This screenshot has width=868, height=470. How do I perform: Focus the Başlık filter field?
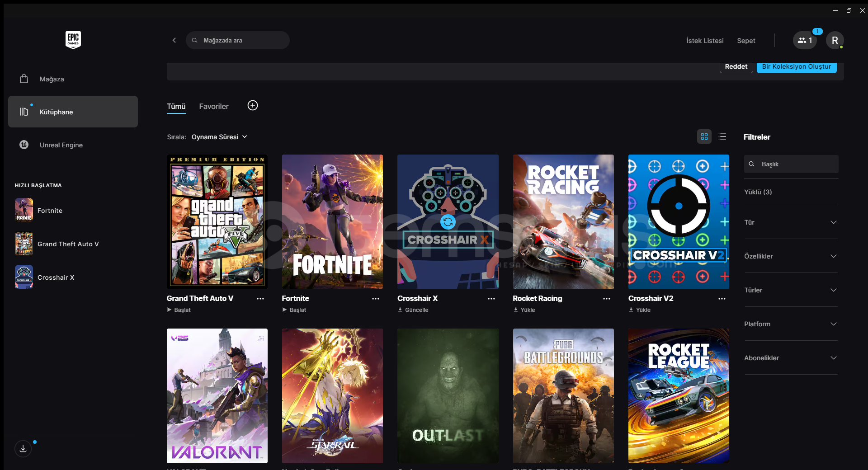click(x=791, y=164)
